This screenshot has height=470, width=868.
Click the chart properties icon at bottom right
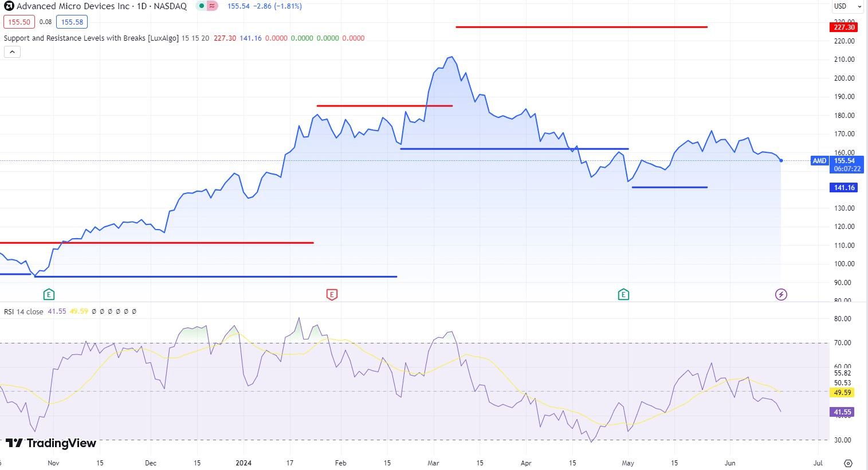coord(848,462)
